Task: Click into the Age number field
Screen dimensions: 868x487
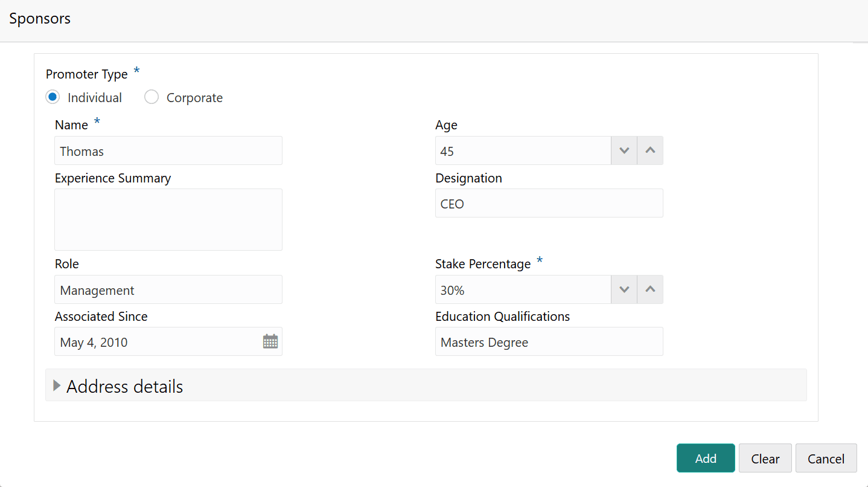Action: pyautogui.click(x=522, y=151)
